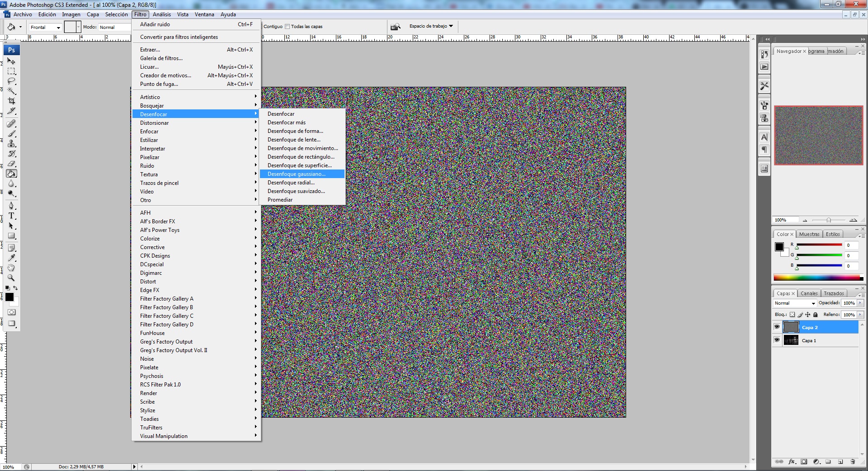Select the Magic Wand tool

[11, 91]
